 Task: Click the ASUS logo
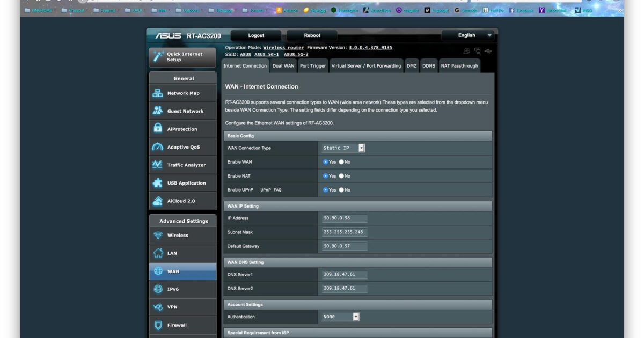coord(168,36)
